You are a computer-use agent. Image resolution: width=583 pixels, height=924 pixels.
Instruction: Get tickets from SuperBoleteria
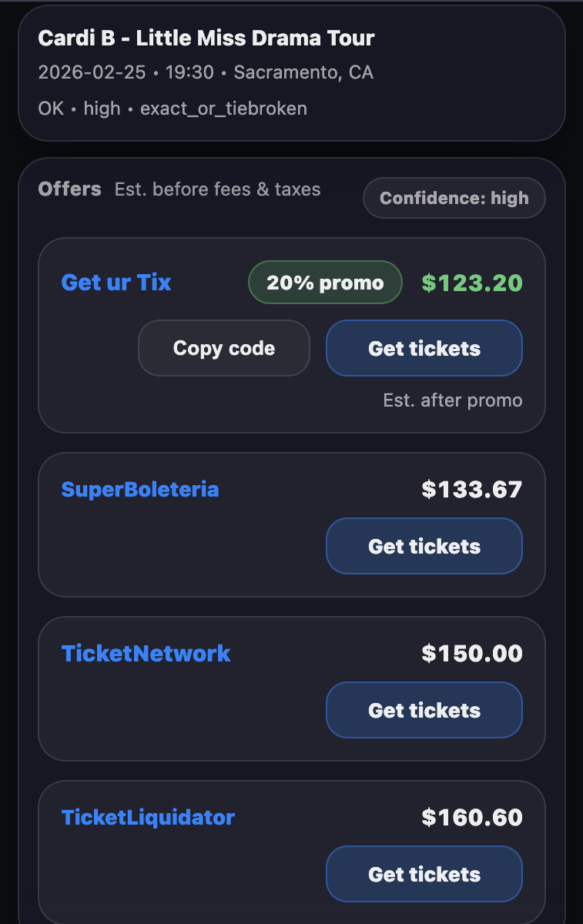424,545
